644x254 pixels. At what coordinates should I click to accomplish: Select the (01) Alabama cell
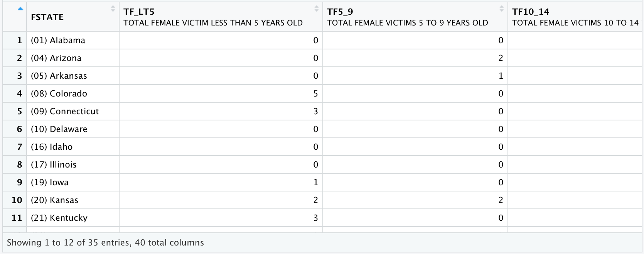pyautogui.click(x=58, y=40)
